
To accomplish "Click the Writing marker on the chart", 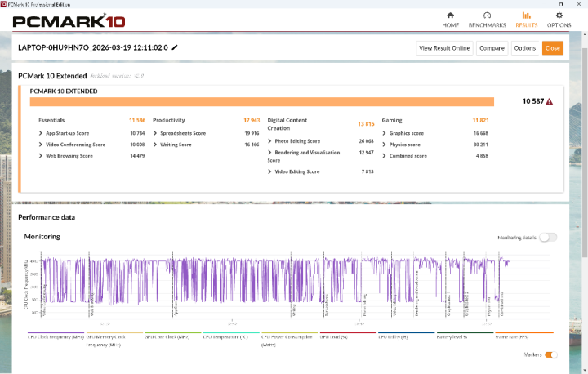I will click(294, 309).
